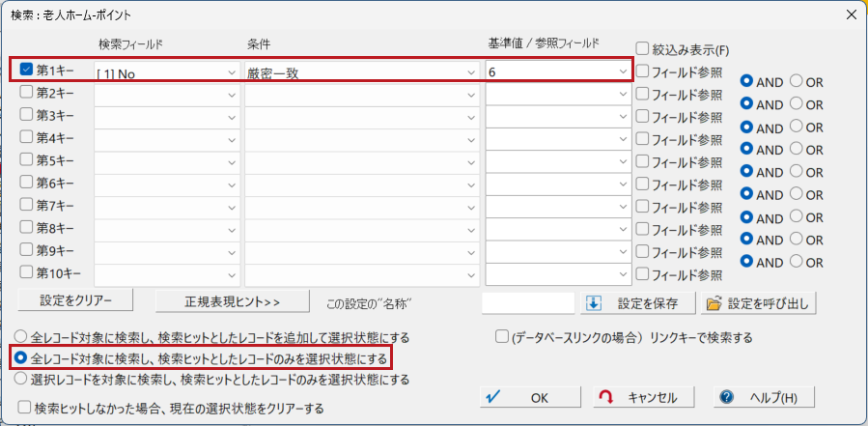Viewport: 868px width, 426px height.
Task: Check 検索ヒットしなかった場合 clear selection checkbox
Action: coord(24,408)
